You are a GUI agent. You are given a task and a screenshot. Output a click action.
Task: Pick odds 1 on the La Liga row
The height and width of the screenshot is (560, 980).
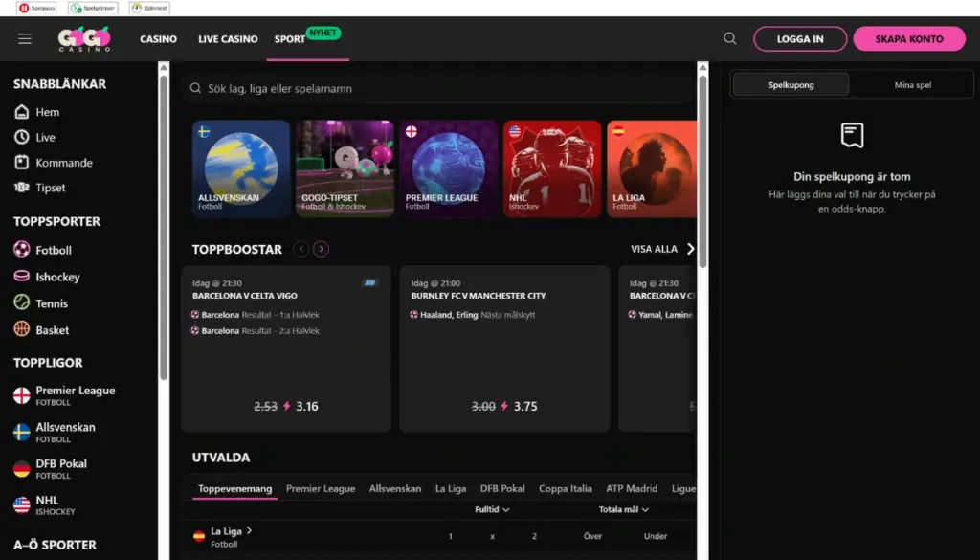(x=449, y=537)
